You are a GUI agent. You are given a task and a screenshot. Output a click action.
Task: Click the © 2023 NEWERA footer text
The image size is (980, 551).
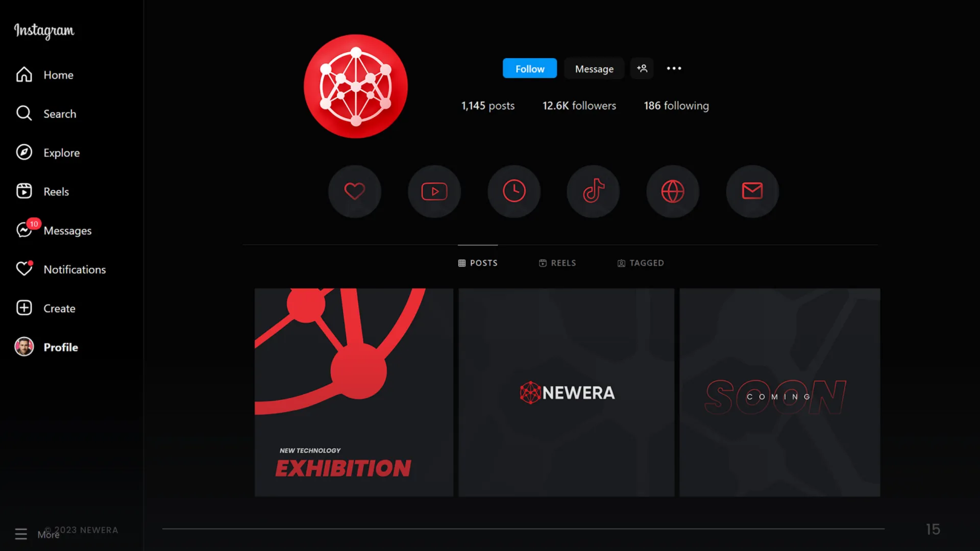(81, 530)
